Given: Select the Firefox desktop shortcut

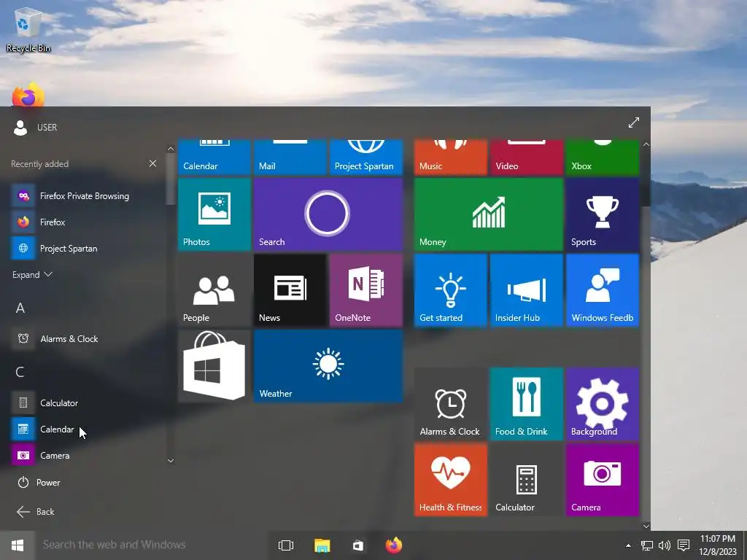Looking at the screenshot, I should [x=28, y=94].
